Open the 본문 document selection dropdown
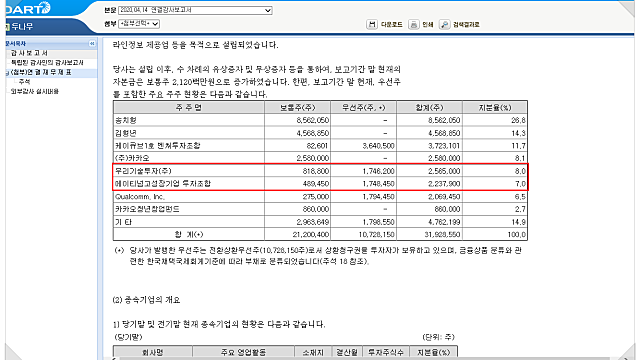 (x=195, y=10)
